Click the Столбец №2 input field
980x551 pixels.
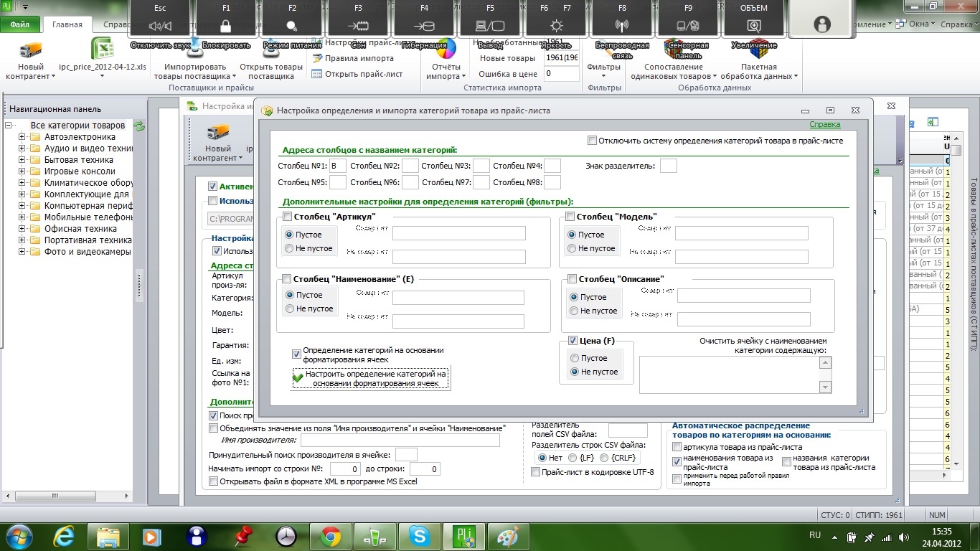410,166
